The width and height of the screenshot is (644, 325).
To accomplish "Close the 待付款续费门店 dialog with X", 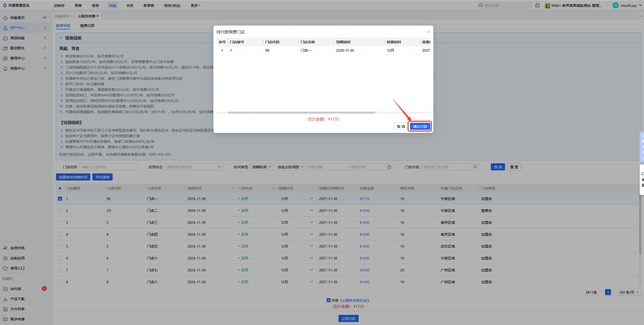I will pos(428,32).
